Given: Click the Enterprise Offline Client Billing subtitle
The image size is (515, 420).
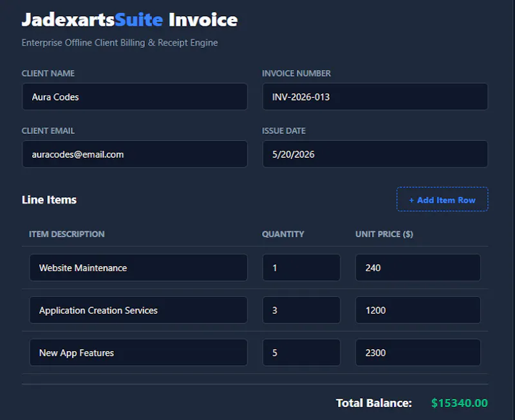Looking at the screenshot, I should [x=120, y=43].
